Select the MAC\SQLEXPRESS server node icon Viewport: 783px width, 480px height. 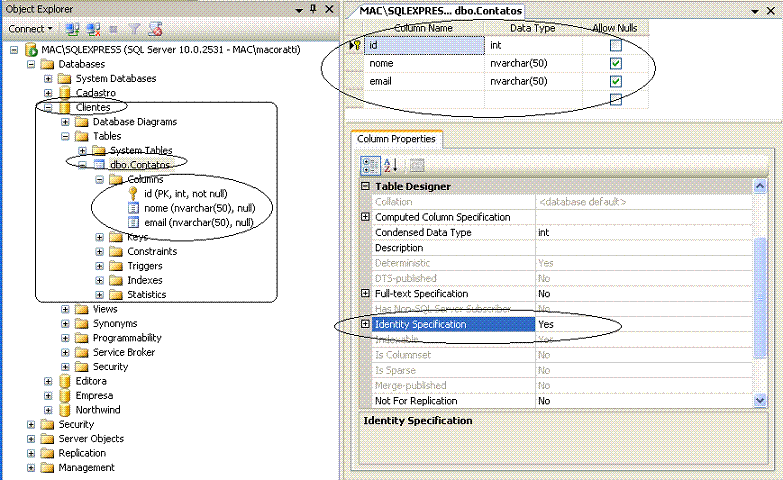tap(31, 49)
